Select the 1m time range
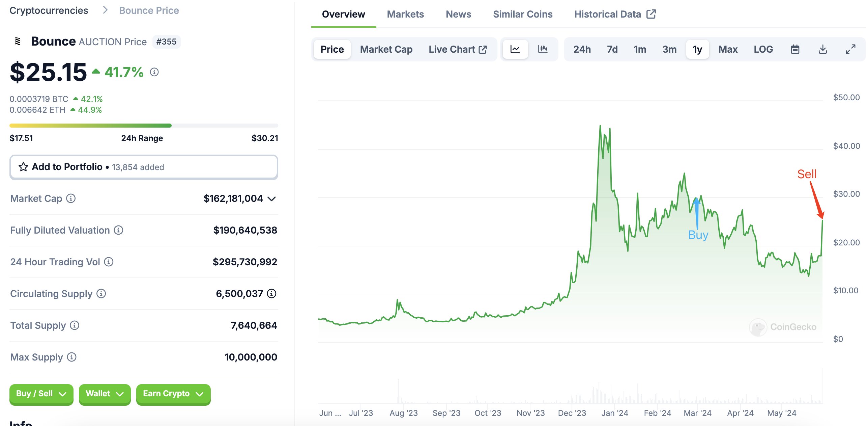Viewport: 868px width, 426px height. pos(640,49)
